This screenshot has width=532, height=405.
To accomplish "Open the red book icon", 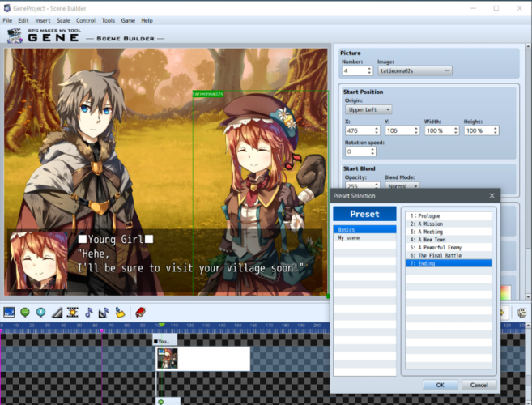I will [140, 313].
